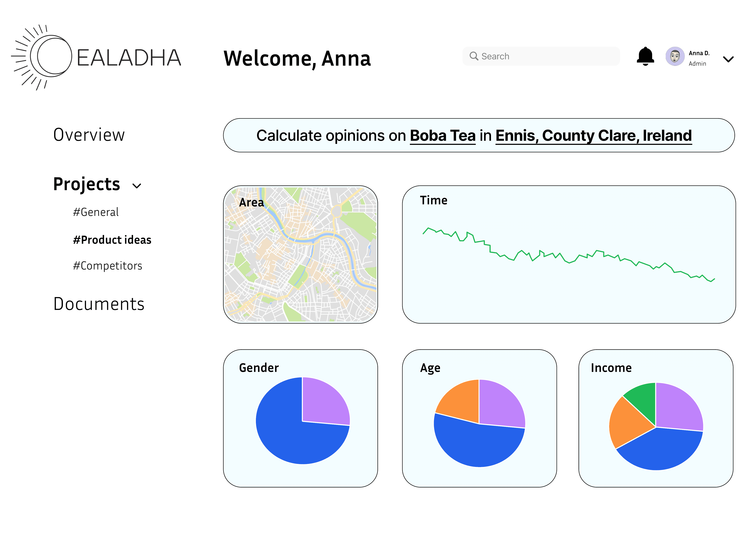The width and height of the screenshot is (756, 538).
Task: Open the Documents section
Action: tap(99, 304)
